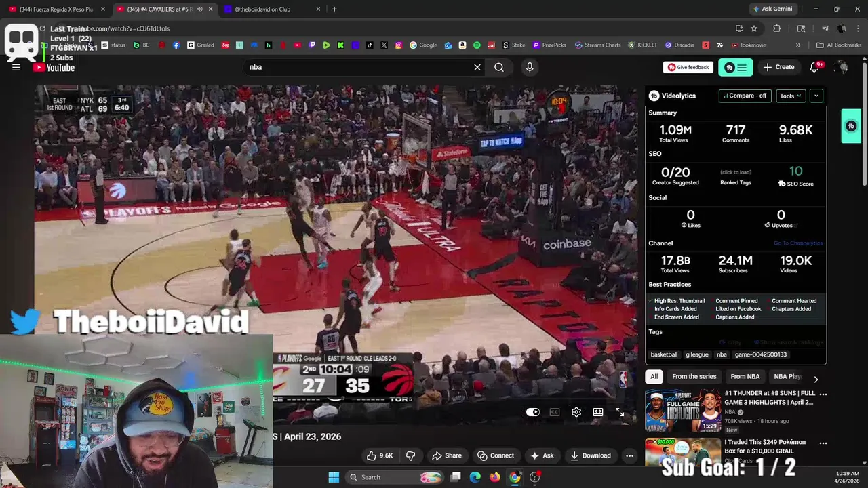Screen dimensions: 868x488
Task: Open YouTube notifications bell
Action: (816, 67)
